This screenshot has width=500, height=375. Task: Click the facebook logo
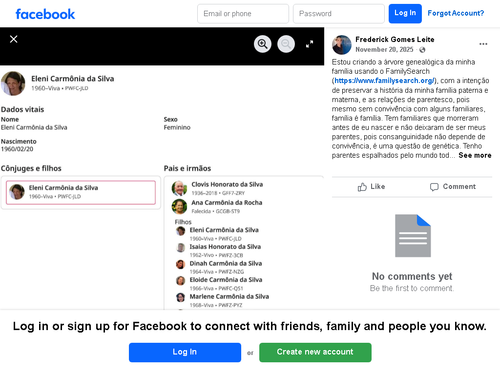45,14
